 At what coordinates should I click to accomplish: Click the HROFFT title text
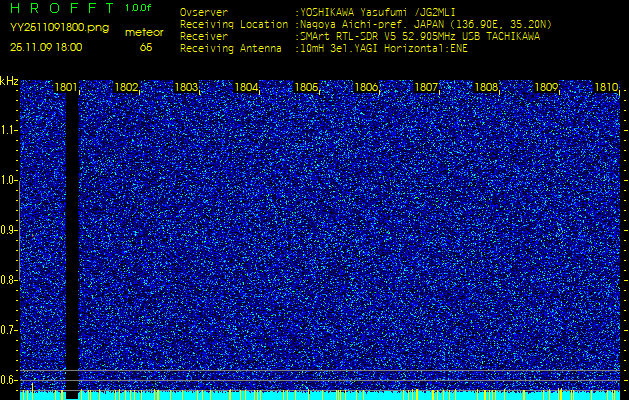click(x=61, y=8)
